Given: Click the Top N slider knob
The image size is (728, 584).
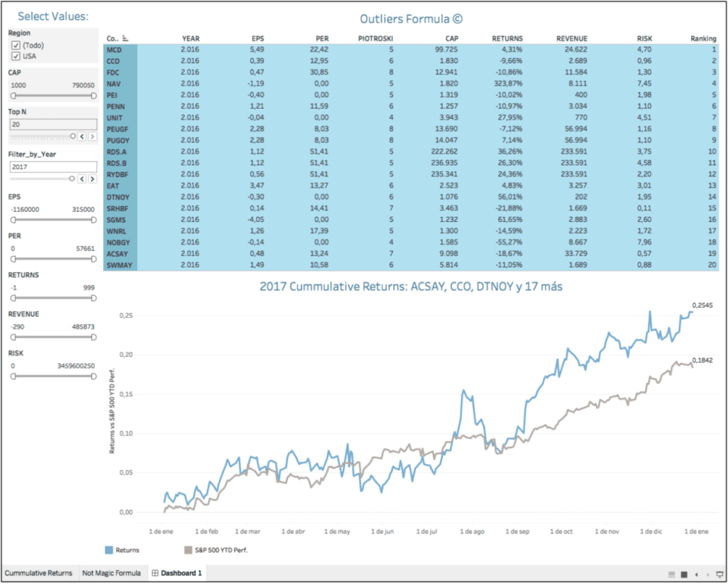Looking at the screenshot, I should 73,136.
